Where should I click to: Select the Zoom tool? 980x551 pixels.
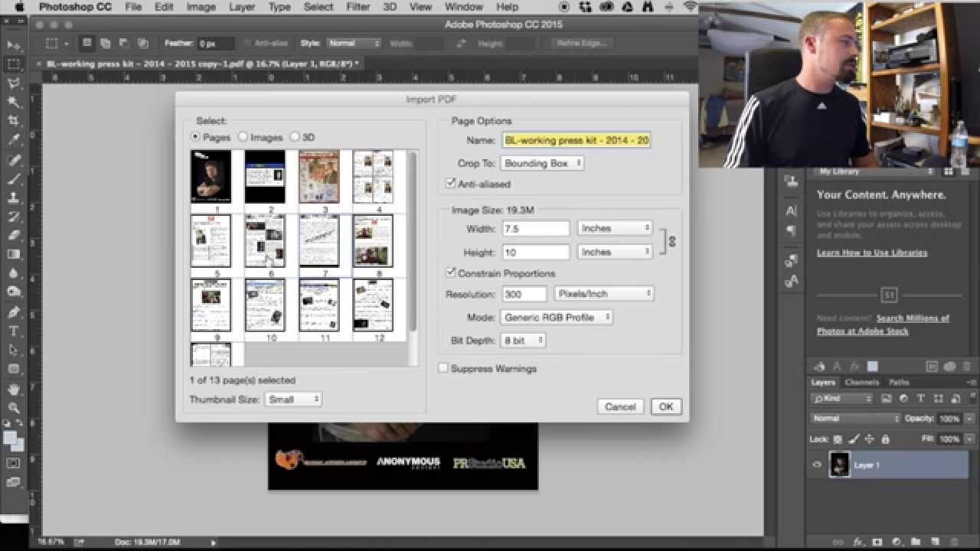pos(14,408)
